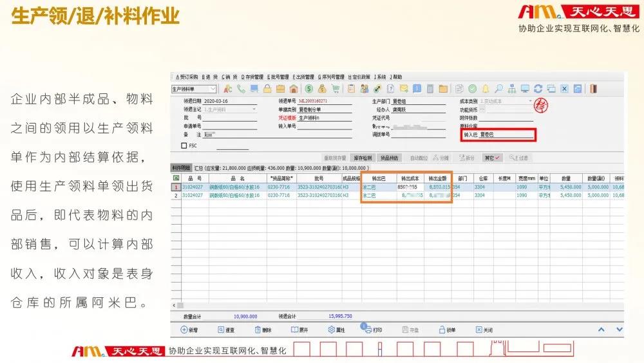This screenshot has width=644, height=363.
Task: Open the G序列号管理 menu
Action: pos(331,77)
